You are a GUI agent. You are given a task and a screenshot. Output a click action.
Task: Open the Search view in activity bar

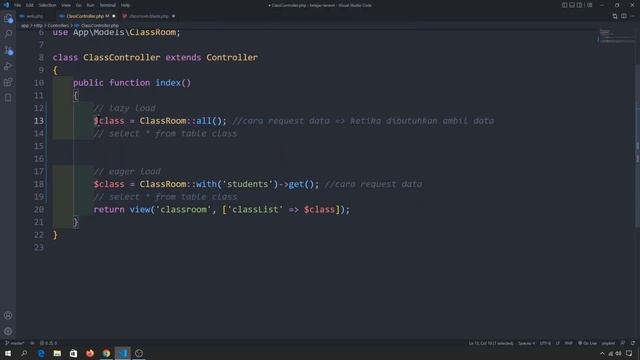(8, 34)
